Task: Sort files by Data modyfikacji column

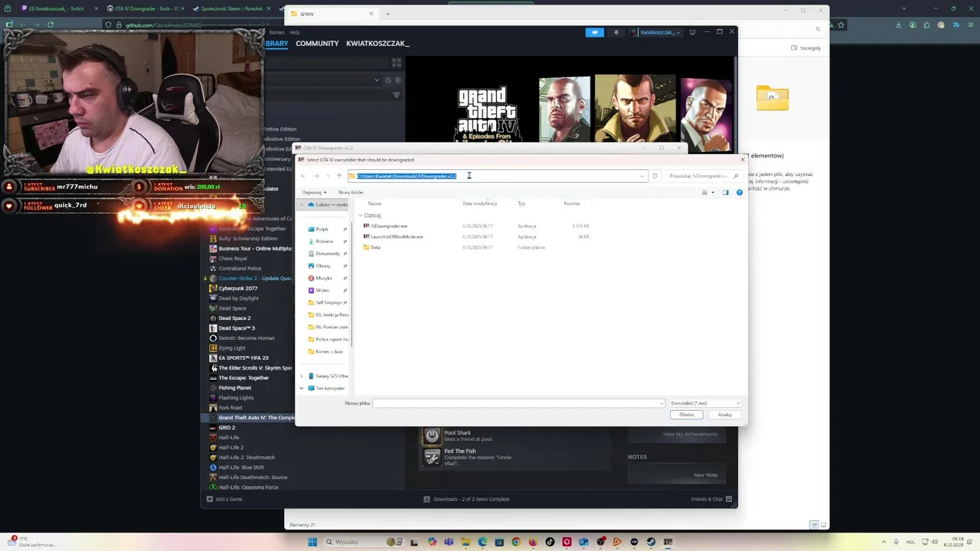Action: click(480, 204)
